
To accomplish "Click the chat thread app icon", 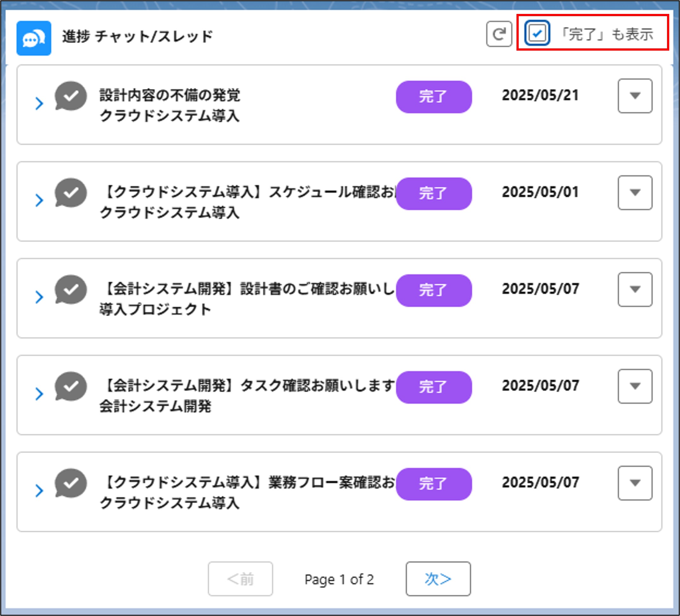I will tap(34, 38).
